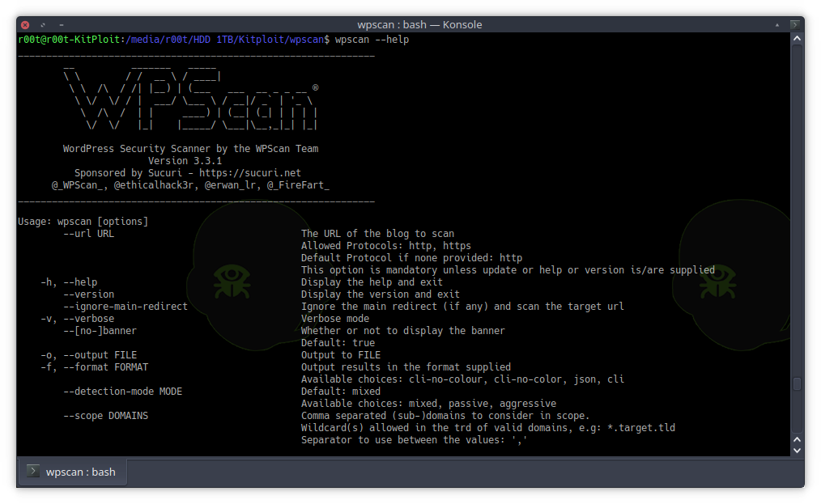Click "Output results in the format supplied"
821x504 pixels.
406,367
